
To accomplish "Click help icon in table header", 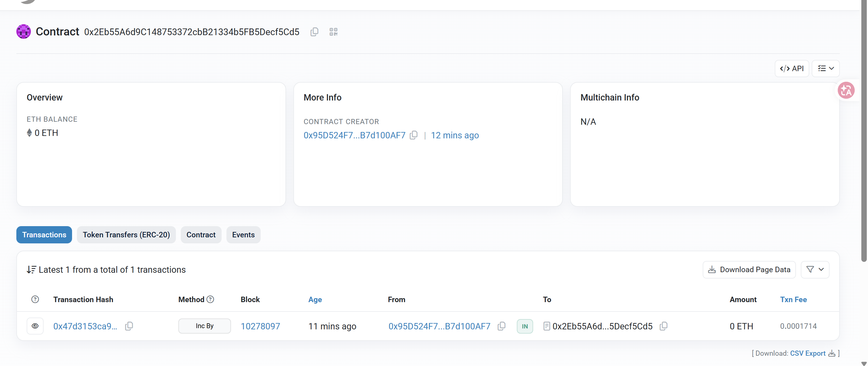I will 35,299.
